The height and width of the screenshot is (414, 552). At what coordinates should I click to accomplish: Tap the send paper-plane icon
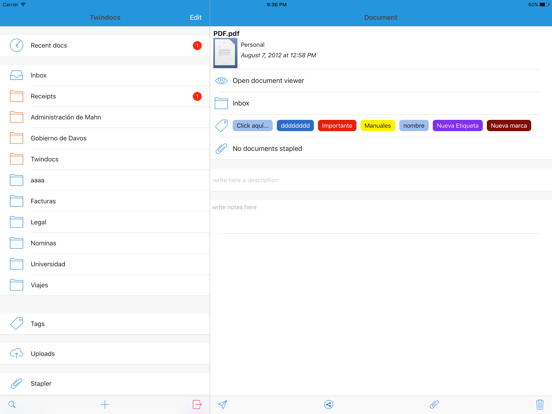[222, 404]
